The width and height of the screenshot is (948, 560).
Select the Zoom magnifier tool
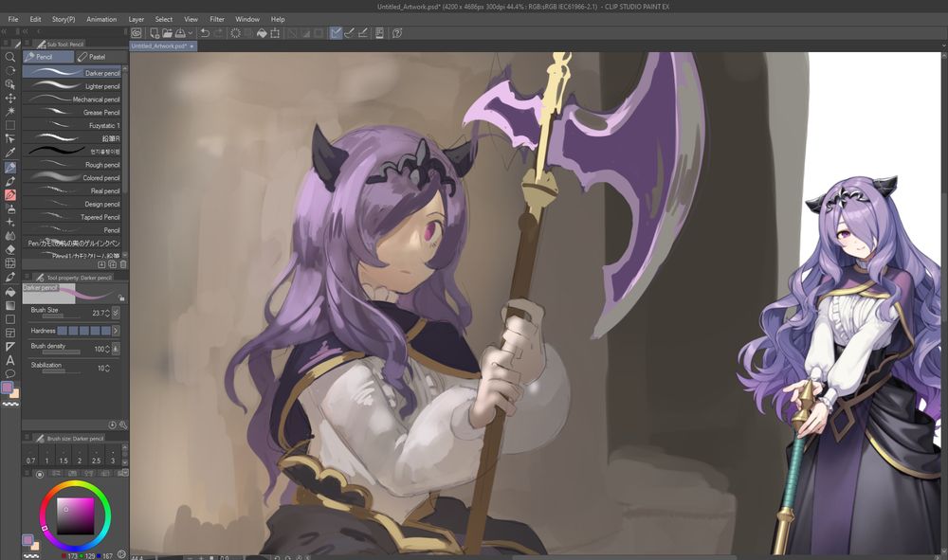click(x=10, y=57)
